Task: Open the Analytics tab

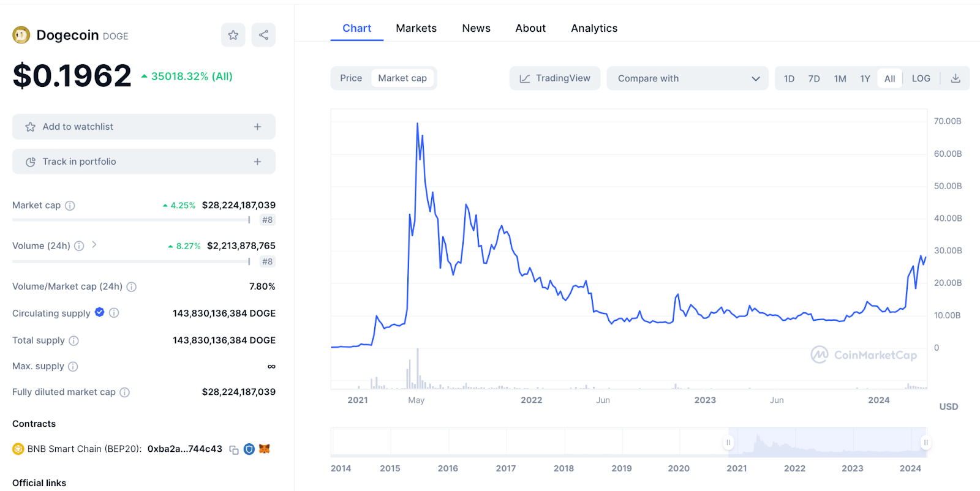Action: click(594, 28)
